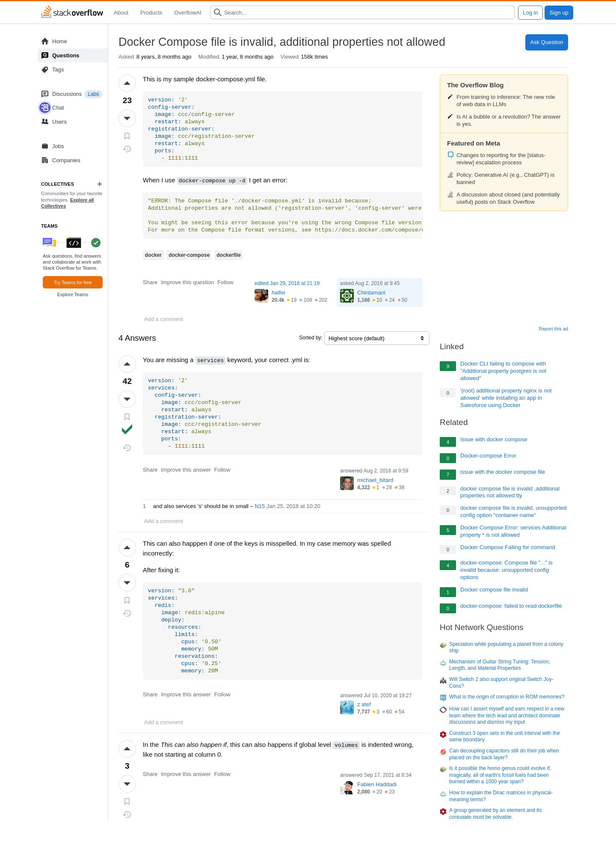Open Tags in the sidebar

[x=73, y=70]
